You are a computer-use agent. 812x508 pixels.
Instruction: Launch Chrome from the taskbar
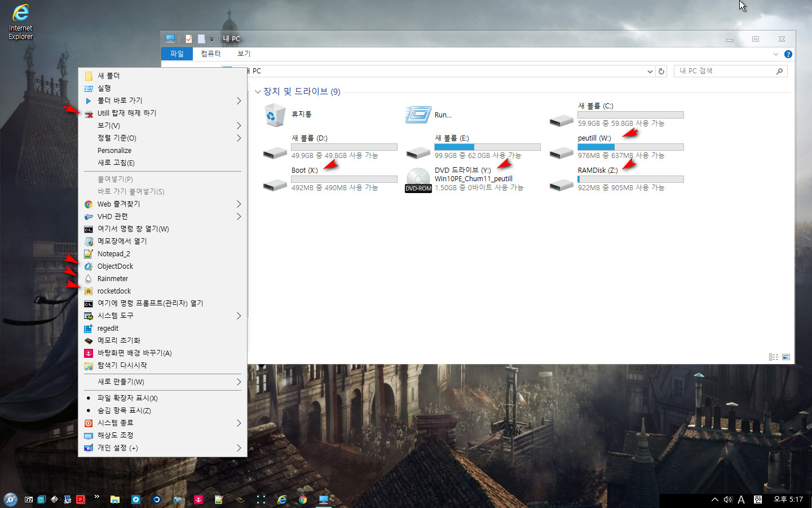coord(303,500)
